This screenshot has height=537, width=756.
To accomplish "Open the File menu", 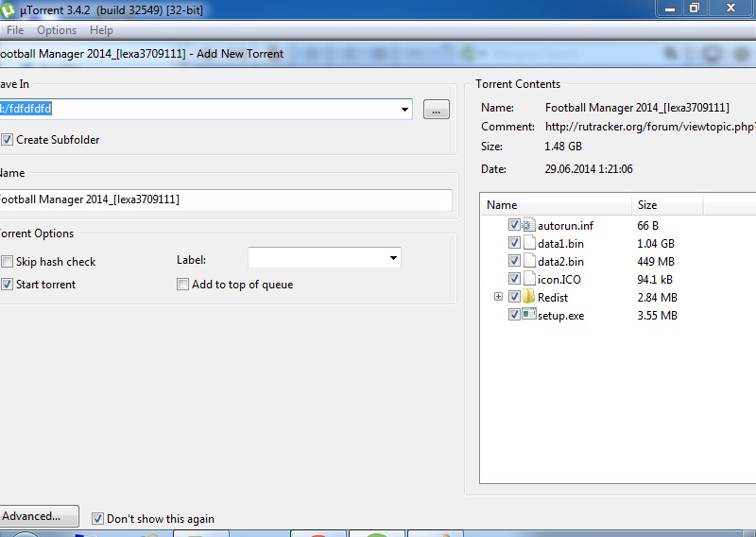I will 15,30.
